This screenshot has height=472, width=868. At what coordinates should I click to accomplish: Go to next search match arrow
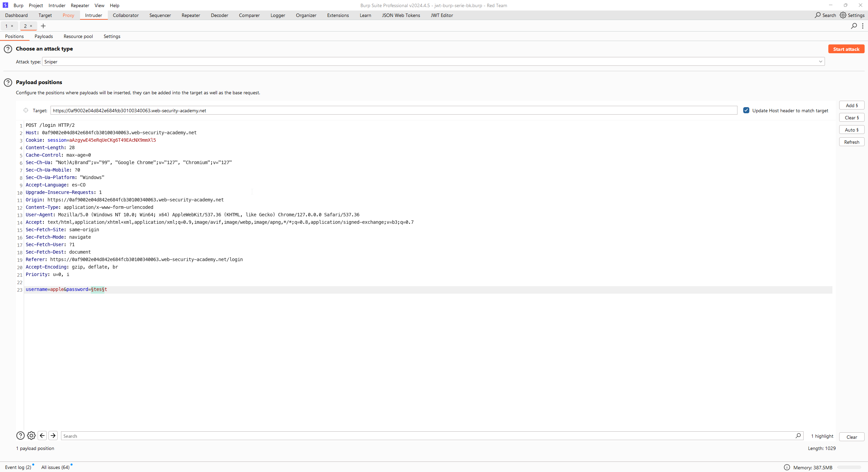[x=53, y=436]
